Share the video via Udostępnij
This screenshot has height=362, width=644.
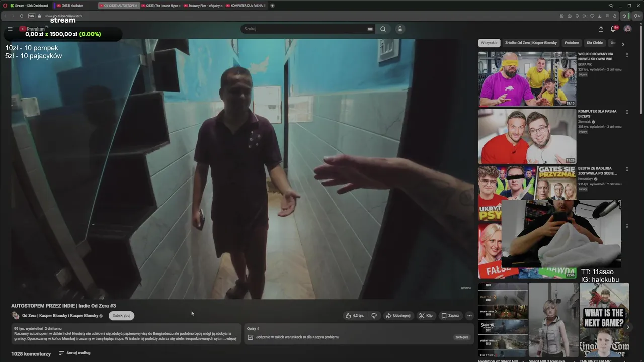tap(398, 316)
